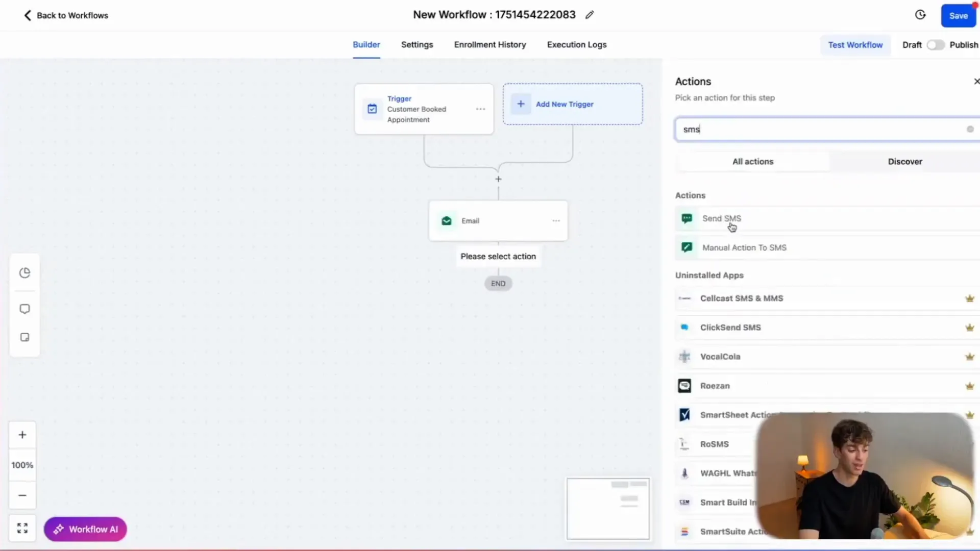This screenshot has height=551, width=980.
Task: Toggle Draft to Publish switch
Action: pos(936,45)
